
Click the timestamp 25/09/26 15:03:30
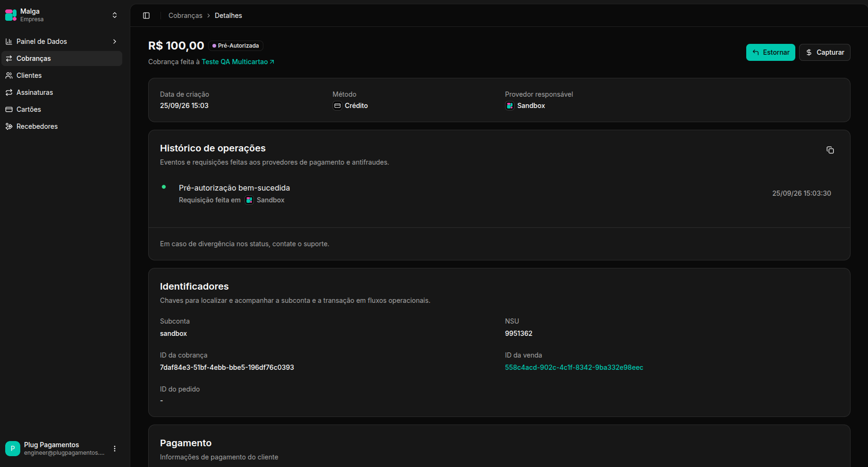[801, 193]
